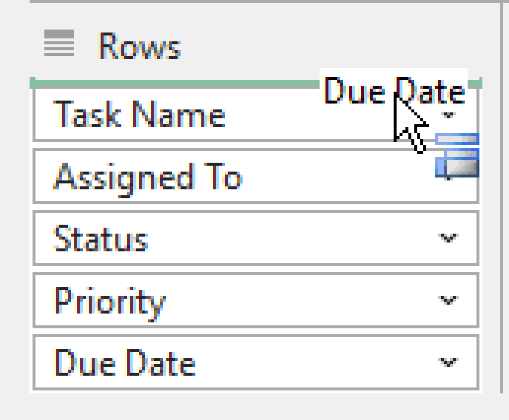Open the Status field dropdown
This screenshot has width=509, height=420.
tap(448, 238)
